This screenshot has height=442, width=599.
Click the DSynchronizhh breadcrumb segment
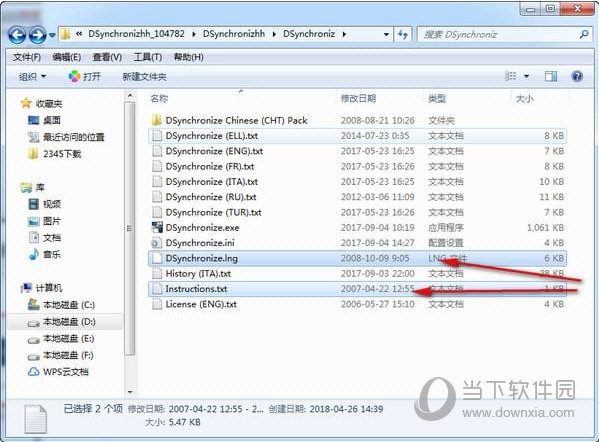[x=234, y=34]
